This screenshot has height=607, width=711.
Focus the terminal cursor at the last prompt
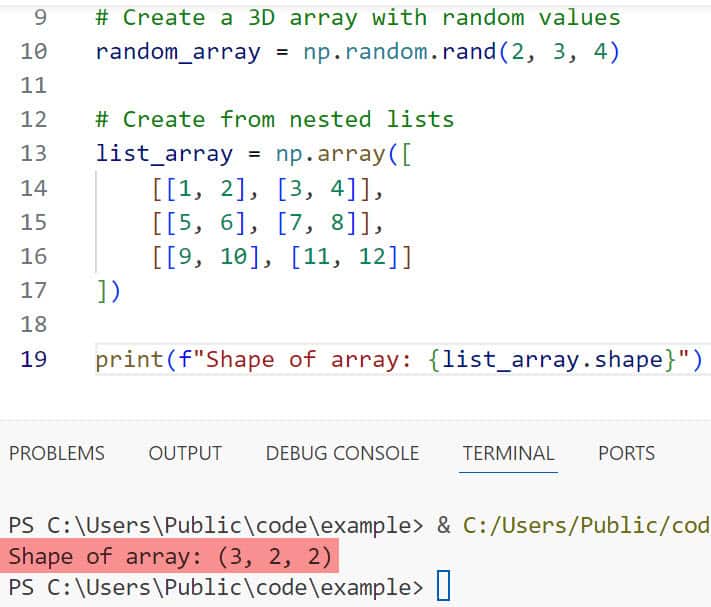pyautogui.click(x=444, y=586)
